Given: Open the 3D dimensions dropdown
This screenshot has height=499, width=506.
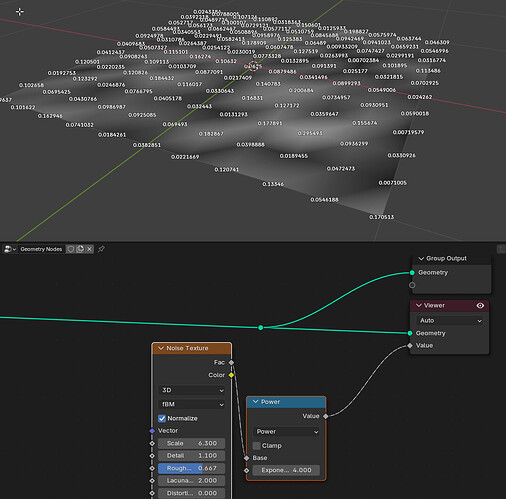Looking at the screenshot, I should (192, 390).
